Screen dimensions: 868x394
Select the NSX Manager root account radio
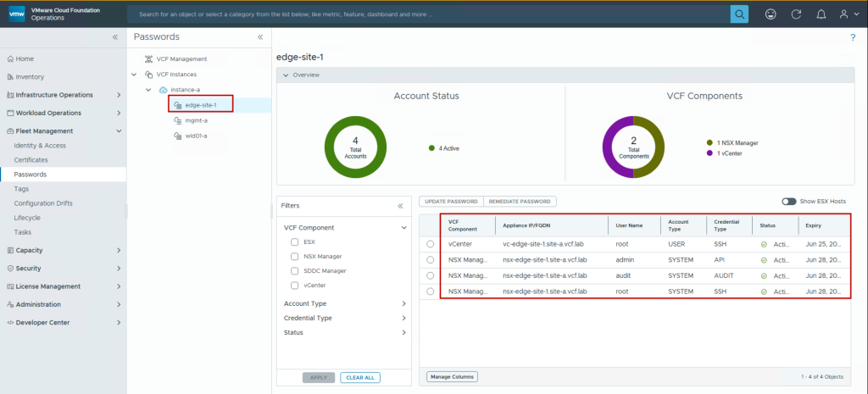[430, 291]
